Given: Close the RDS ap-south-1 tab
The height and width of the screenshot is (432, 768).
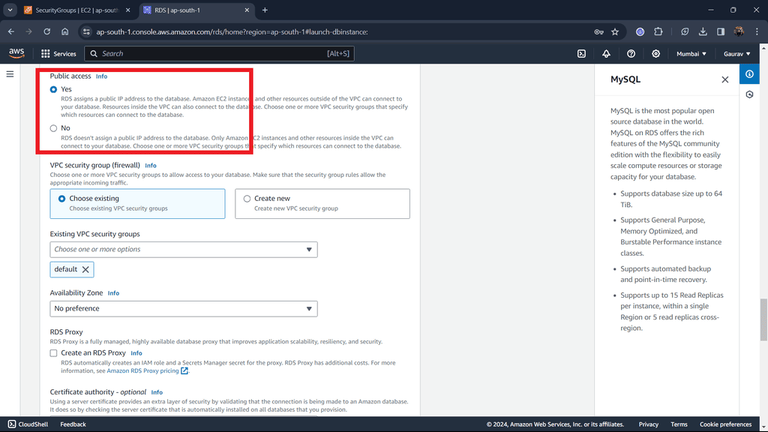Looking at the screenshot, I should [247, 10].
